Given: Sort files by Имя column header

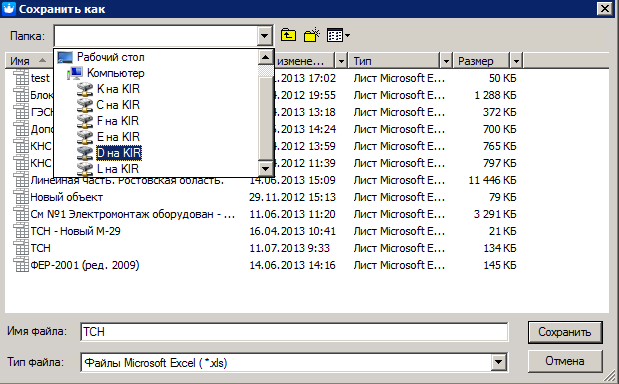Looking at the screenshot, I should (x=28, y=61).
